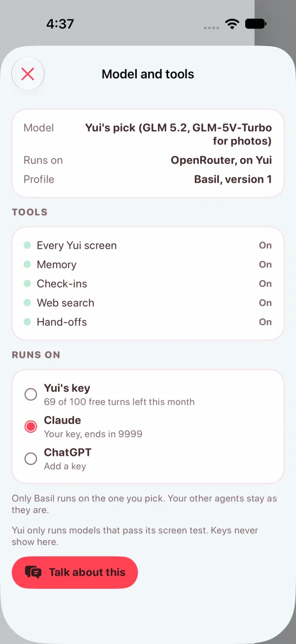Viewport: 296px width, 644px height.
Task: Open the Runs on OpenRouter row
Action: click(148, 160)
